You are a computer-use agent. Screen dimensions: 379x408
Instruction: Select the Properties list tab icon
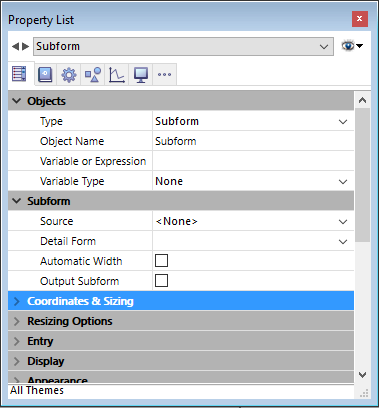click(x=19, y=74)
